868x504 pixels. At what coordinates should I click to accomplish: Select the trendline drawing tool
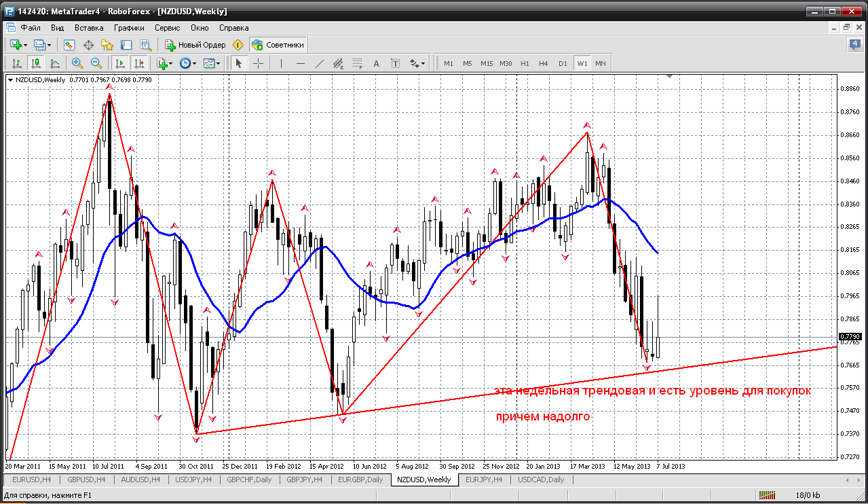point(320,63)
